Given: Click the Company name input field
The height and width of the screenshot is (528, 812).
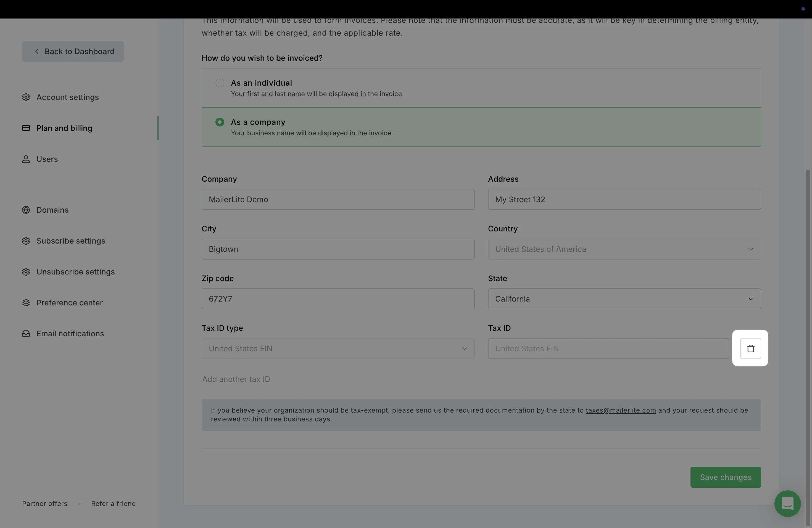Looking at the screenshot, I should (338, 200).
